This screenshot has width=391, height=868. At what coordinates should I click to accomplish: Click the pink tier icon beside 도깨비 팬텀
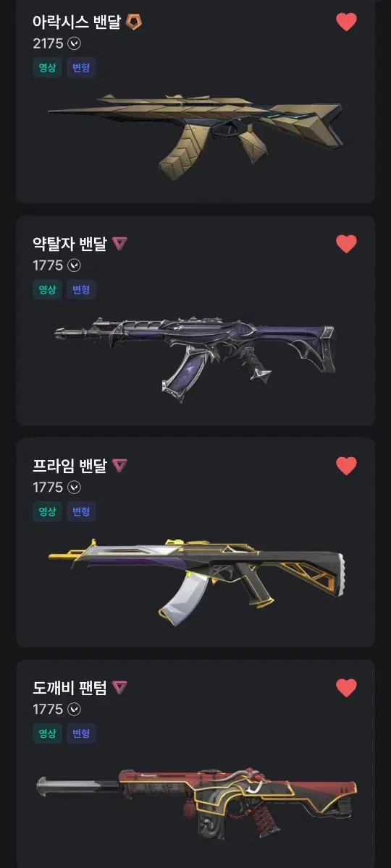pos(119,688)
